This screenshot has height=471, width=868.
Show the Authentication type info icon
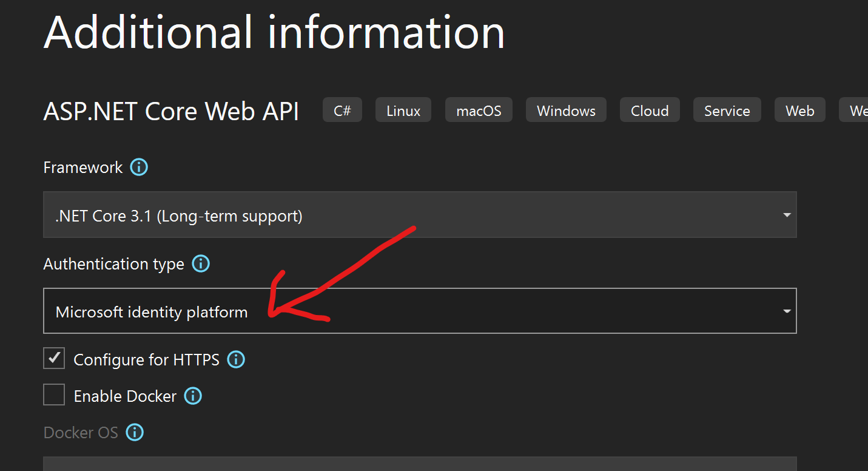[201, 264]
